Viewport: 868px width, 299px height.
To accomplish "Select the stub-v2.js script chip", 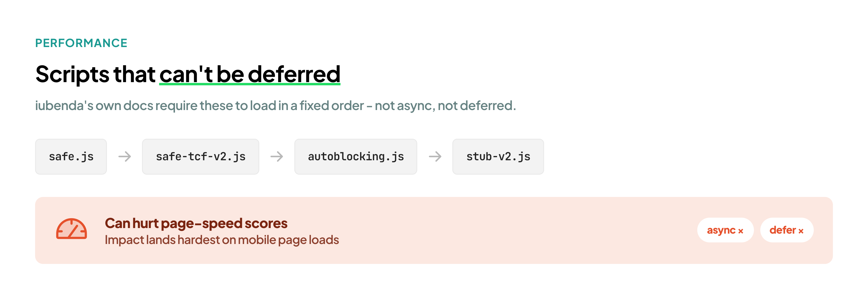I will (x=498, y=157).
